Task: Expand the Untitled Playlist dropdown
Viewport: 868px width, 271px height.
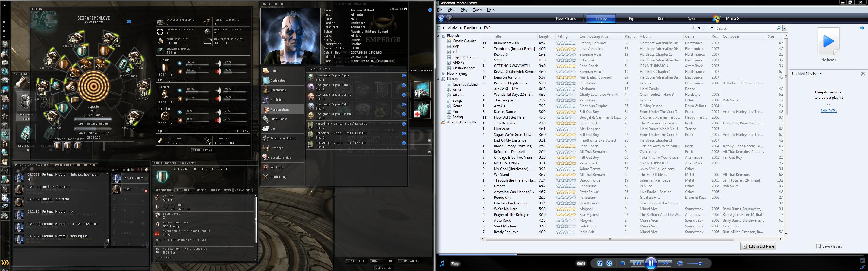Action: coord(820,74)
